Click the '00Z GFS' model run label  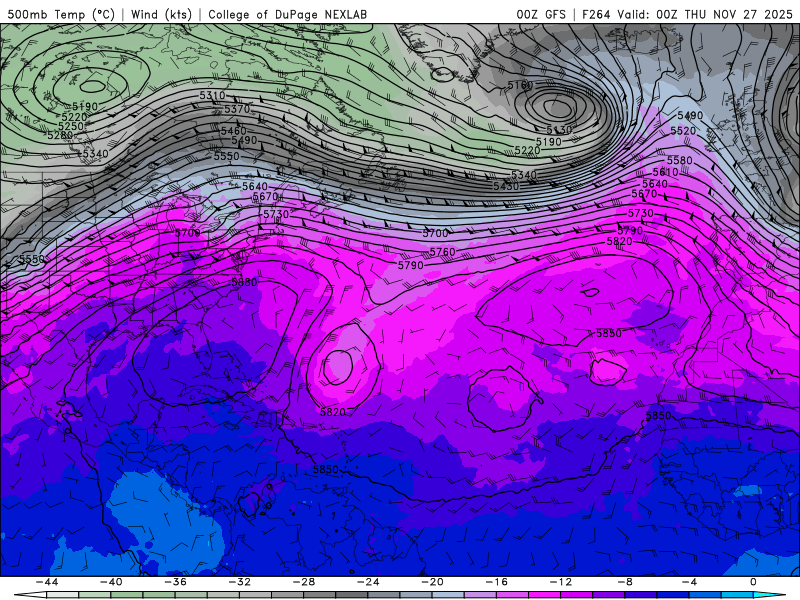pyautogui.click(x=541, y=14)
